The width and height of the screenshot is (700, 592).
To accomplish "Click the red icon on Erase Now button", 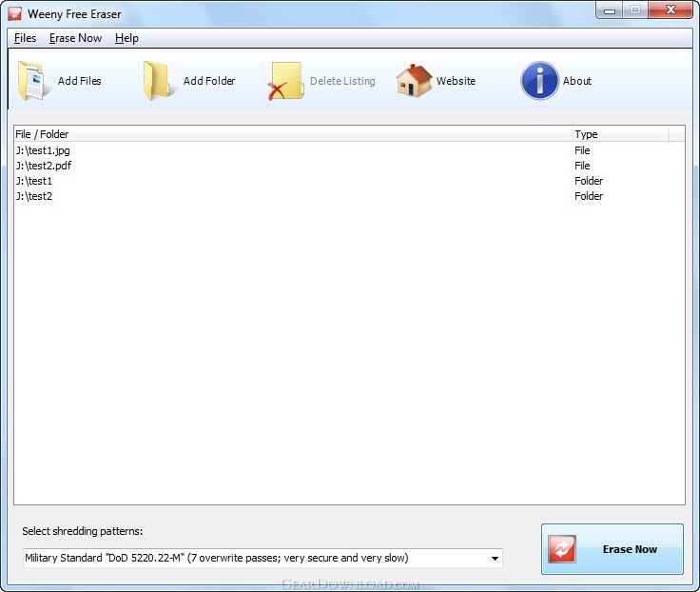I will tap(562, 549).
